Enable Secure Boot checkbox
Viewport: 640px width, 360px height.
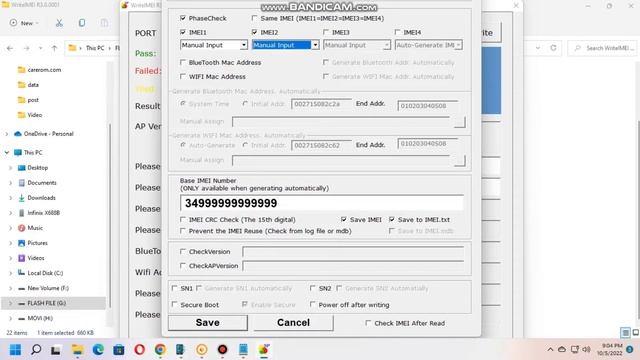pos(174,304)
